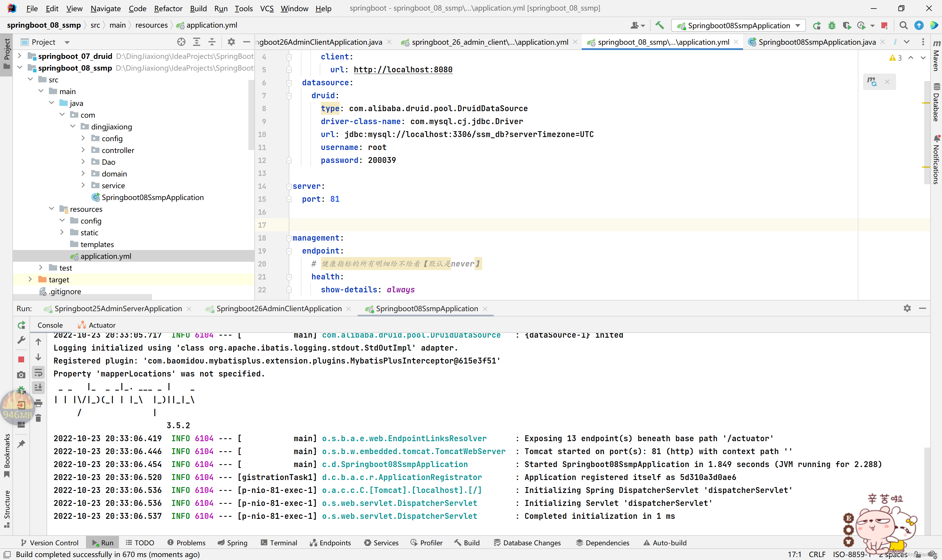Switch to Springboot08SsmpApplication.java editor tab
Image resolution: width=942 pixels, height=560 pixels.
tap(816, 42)
